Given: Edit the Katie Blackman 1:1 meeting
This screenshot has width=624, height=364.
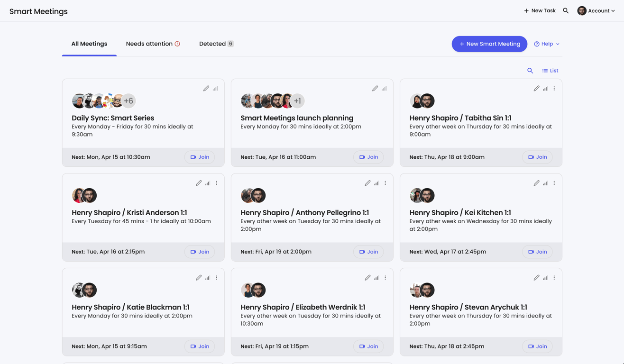Looking at the screenshot, I should (x=199, y=277).
